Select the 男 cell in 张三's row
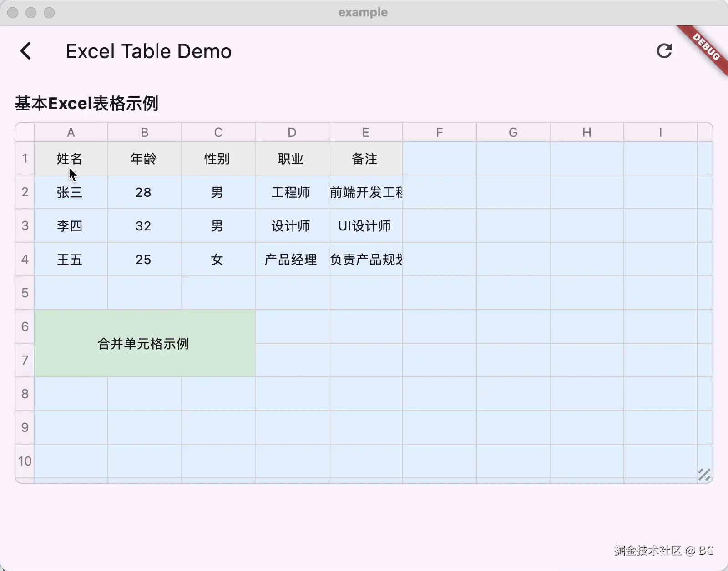The width and height of the screenshot is (728, 571). [218, 192]
